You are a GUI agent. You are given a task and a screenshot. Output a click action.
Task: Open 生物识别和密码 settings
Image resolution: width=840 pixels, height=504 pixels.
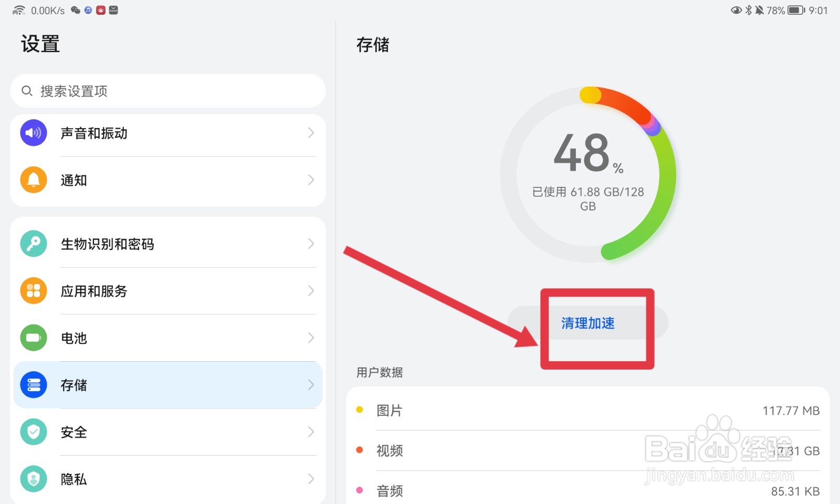click(x=168, y=244)
